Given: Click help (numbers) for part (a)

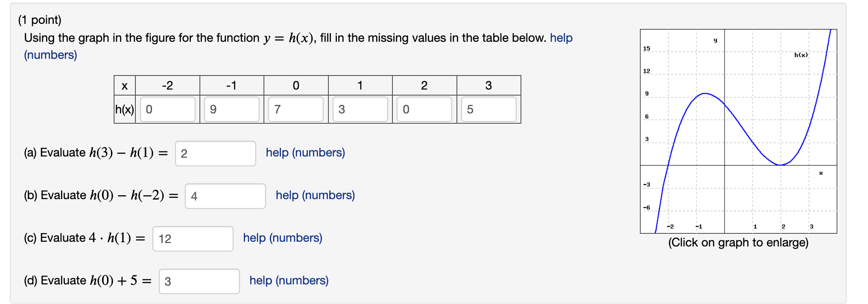Looking at the screenshot, I should [306, 153].
